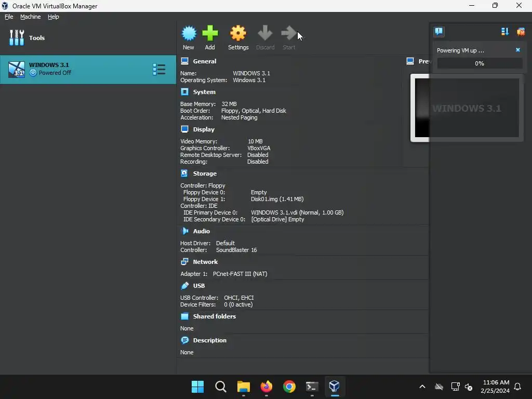
Task: Click the Discard down-arrow toolbar icon
Action: [x=265, y=33]
